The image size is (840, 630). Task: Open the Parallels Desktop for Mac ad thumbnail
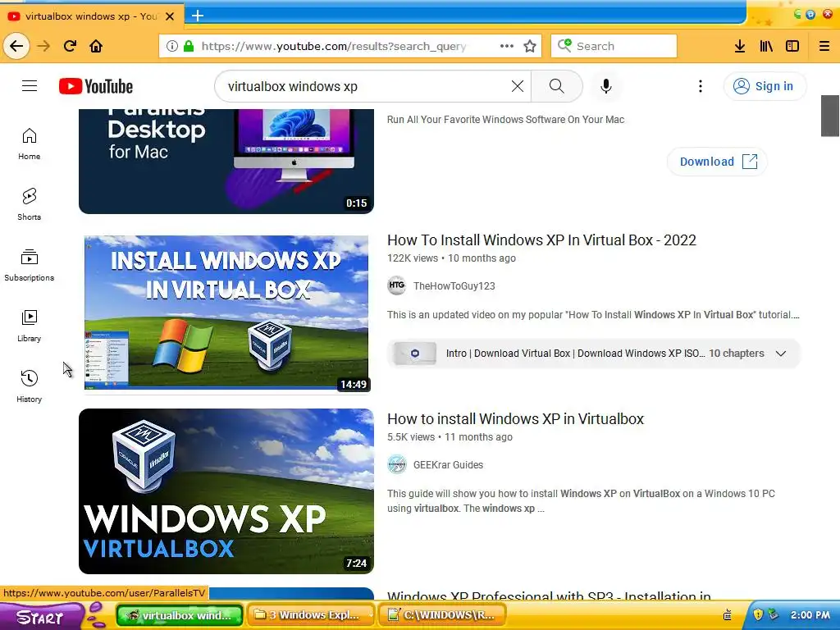(226, 161)
